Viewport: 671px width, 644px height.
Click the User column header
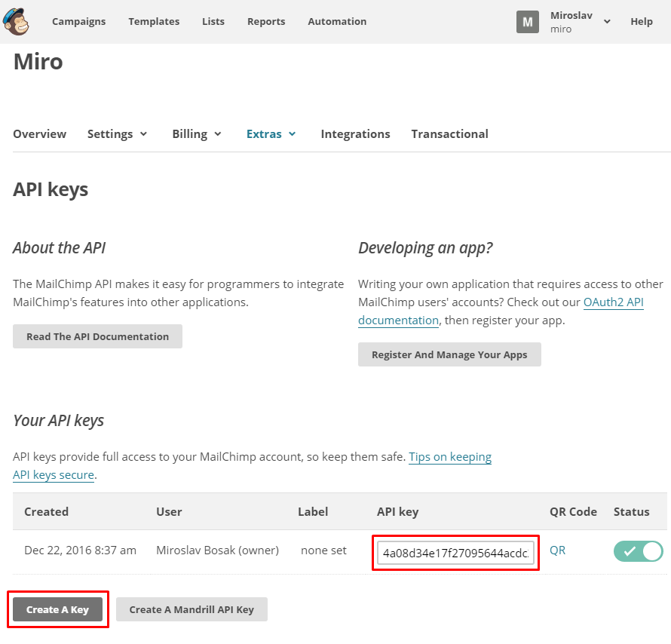pyautogui.click(x=169, y=512)
